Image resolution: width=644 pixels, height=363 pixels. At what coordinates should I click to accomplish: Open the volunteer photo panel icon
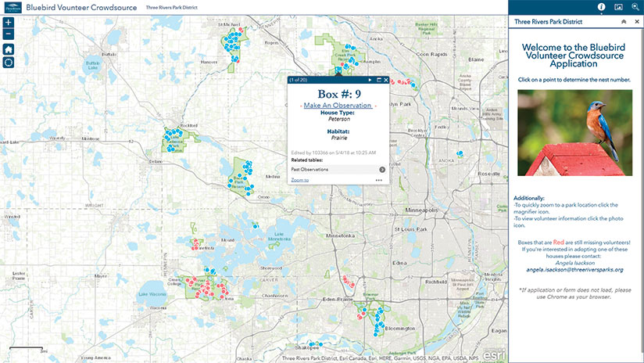click(618, 6)
